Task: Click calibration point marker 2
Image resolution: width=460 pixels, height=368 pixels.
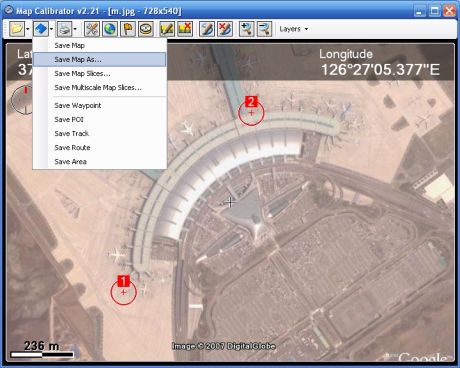Action: [x=251, y=113]
